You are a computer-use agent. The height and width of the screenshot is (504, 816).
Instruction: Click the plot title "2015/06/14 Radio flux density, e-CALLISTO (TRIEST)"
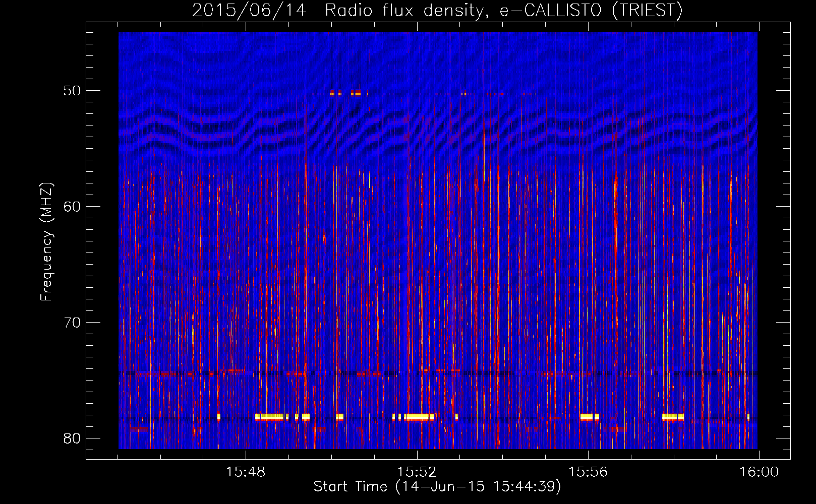[x=437, y=10]
